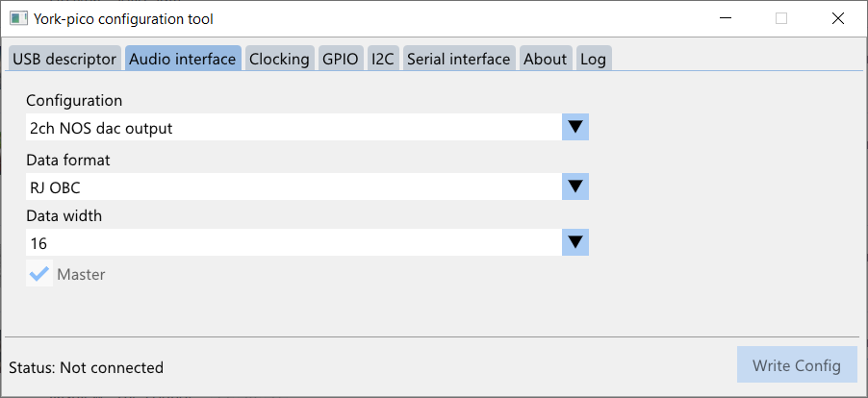Open the Clocking tab
This screenshot has width=868, height=398.
(280, 59)
